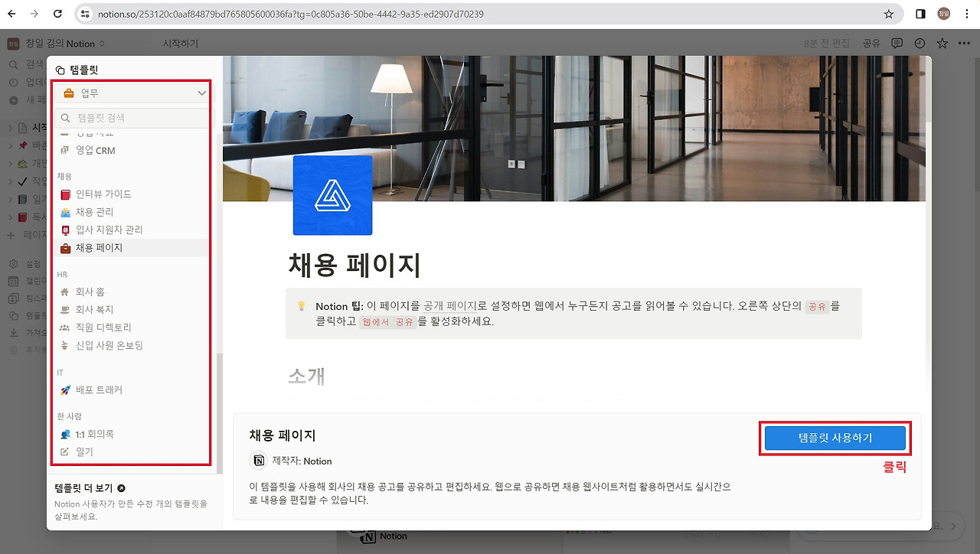Bookmark this page with browser star
This screenshot has width=980, height=554.
(889, 14)
